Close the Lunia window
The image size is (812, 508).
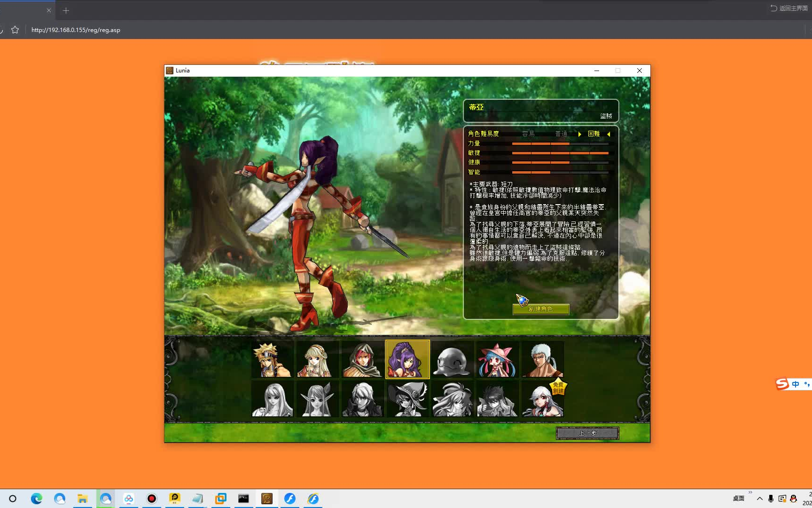[x=640, y=71]
